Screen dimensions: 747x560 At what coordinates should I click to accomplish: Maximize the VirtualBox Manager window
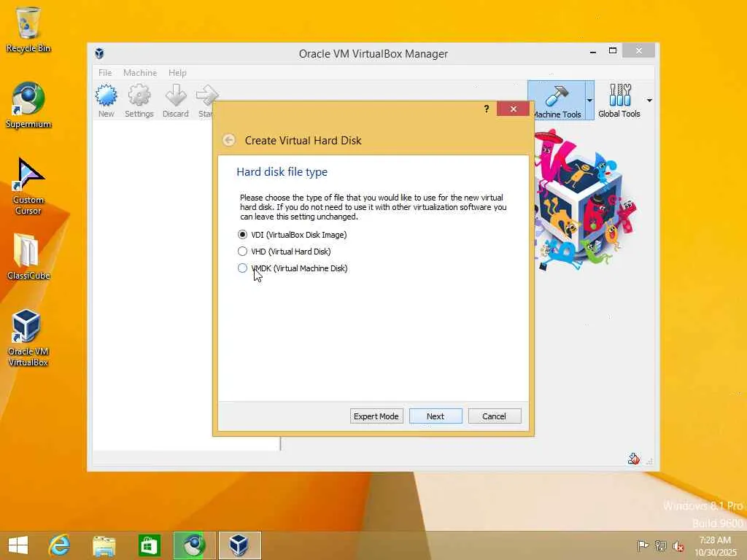point(613,51)
